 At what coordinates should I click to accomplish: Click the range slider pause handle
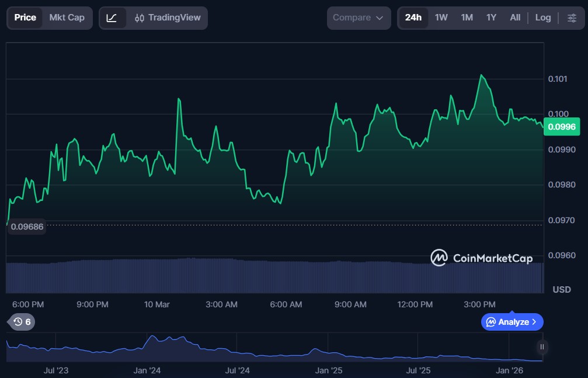[542, 347]
